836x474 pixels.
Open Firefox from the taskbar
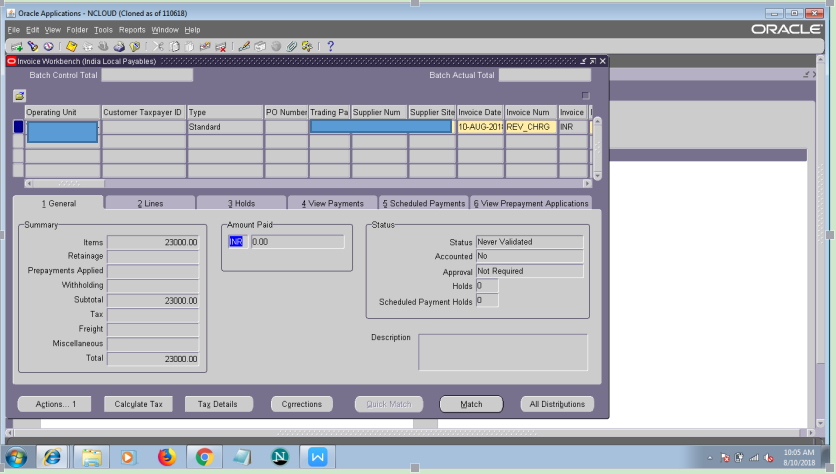pos(167,457)
